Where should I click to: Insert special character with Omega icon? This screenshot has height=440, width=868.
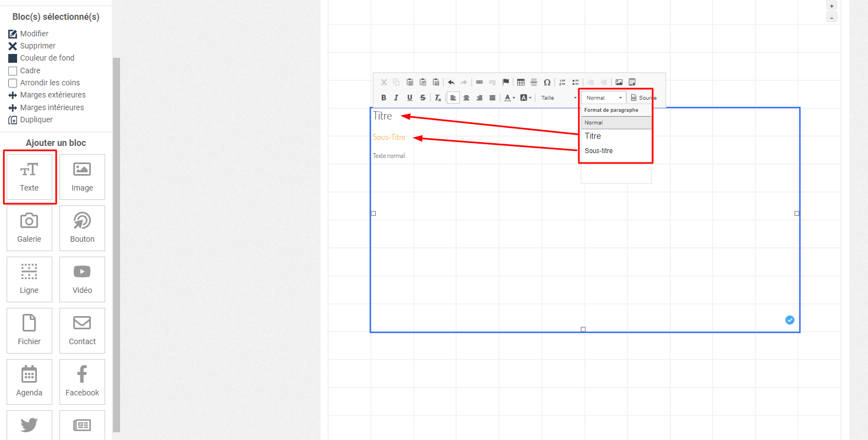(547, 82)
